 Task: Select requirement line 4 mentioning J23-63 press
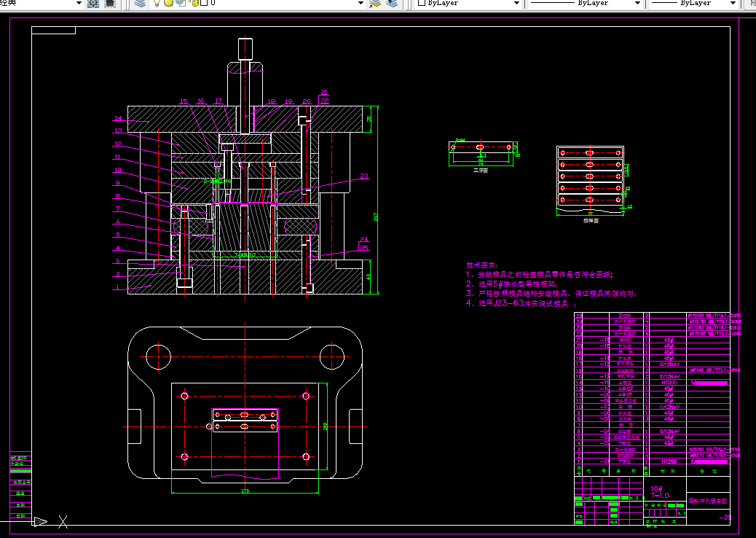(x=521, y=303)
